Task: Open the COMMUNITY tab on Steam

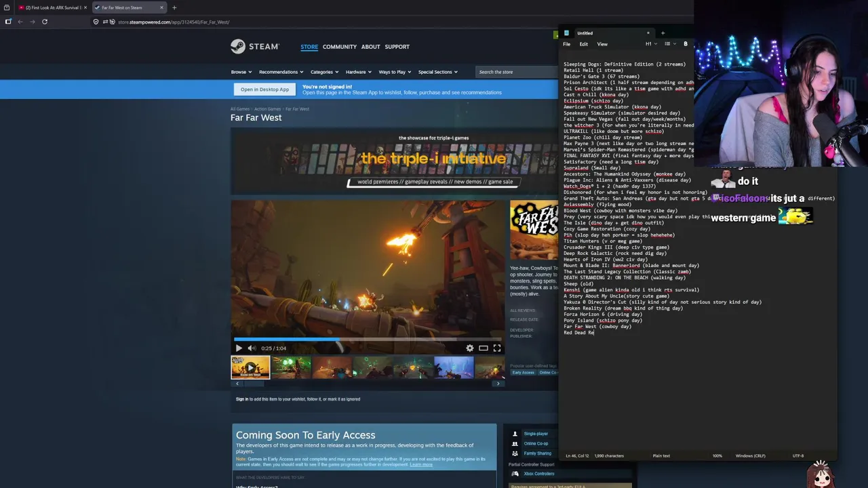Action: 340,47
